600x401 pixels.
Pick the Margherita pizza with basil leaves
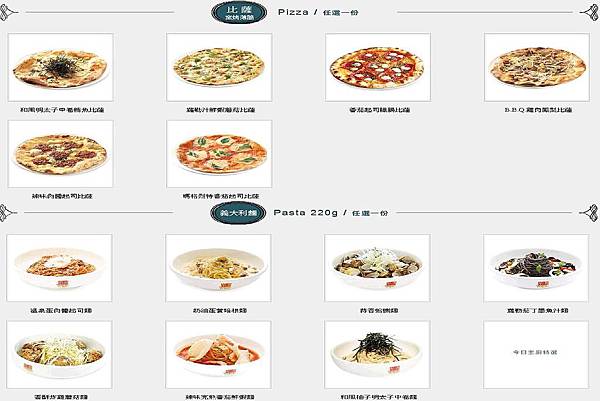(x=219, y=154)
